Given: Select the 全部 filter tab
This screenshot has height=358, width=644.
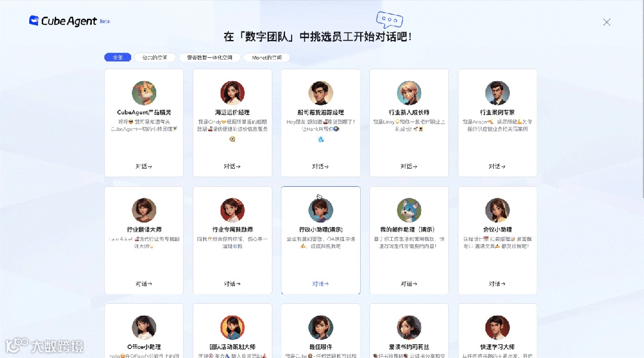Looking at the screenshot, I should pos(118,57).
